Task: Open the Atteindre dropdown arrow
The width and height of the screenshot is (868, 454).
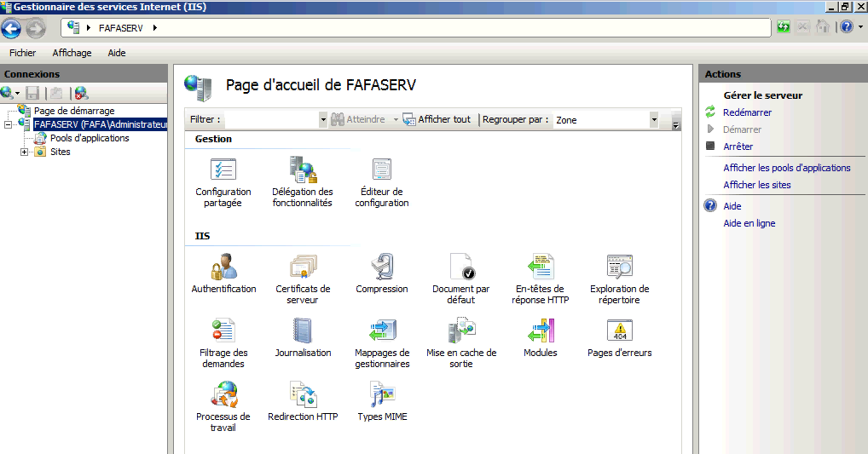Action: tap(396, 119)
